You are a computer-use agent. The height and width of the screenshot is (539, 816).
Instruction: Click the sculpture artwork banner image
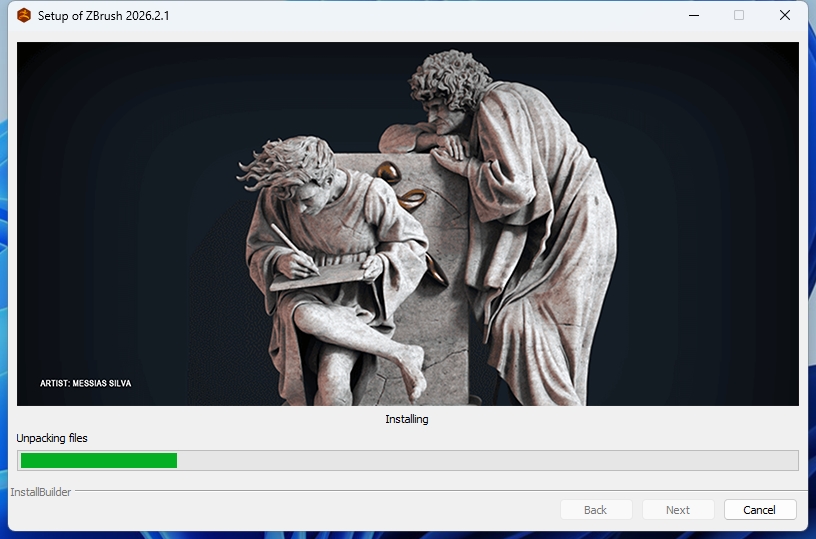coord(407,224)
